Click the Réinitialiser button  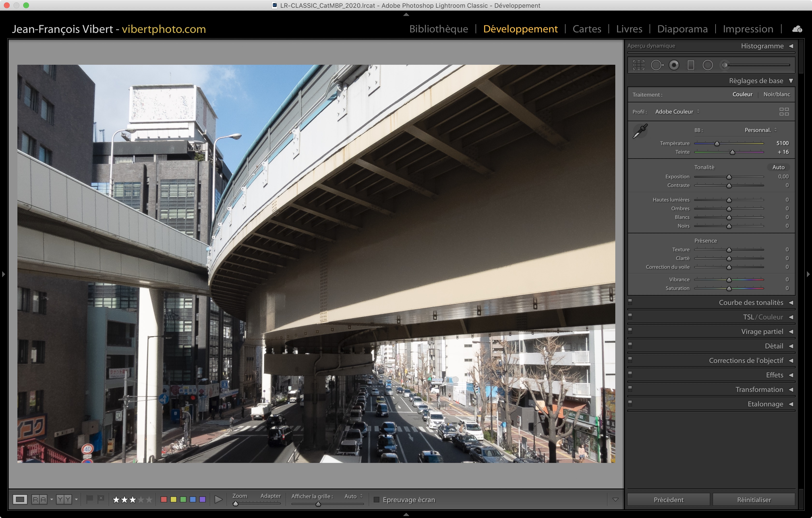click(x=754, y=499)
